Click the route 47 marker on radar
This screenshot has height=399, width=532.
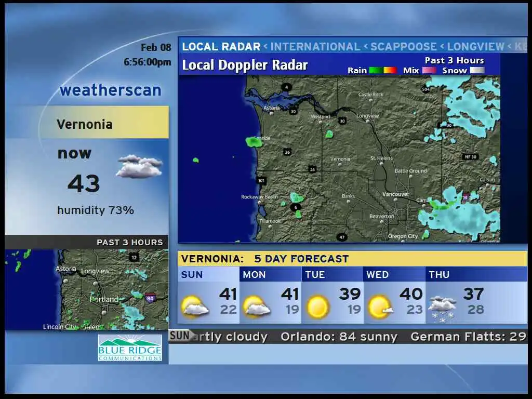[x=342, y=237]
